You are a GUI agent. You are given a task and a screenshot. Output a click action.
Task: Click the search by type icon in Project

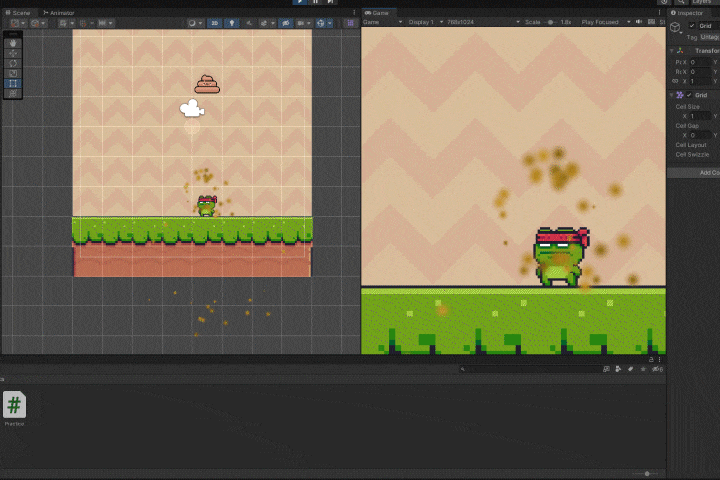(x=619, y=369)
